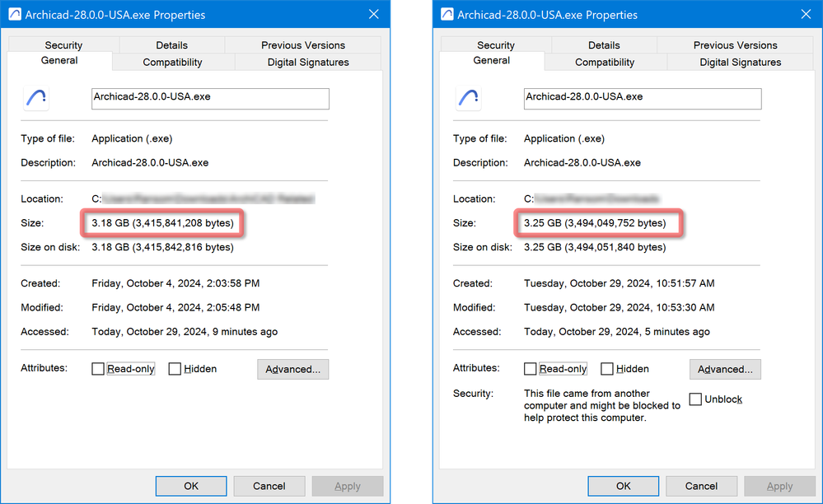Click Advanced button in left dialog
Viewport: 823px width, 504px height.
[292, 369]
